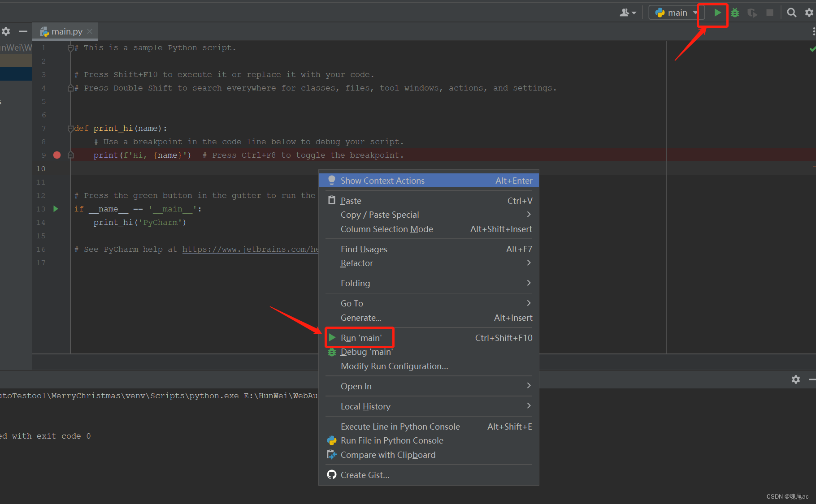
Task: Click the editor tabs more-options dots
Action: tap(813, 31)
